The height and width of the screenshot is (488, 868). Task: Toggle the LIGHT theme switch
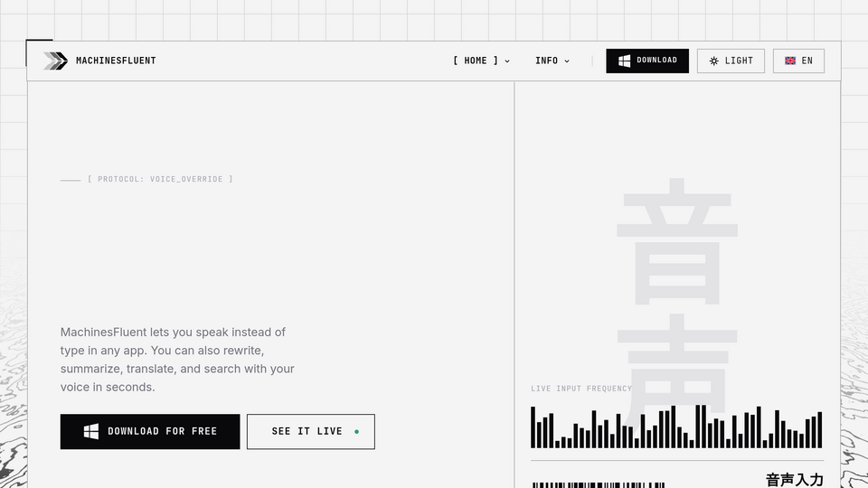(731, 61)
